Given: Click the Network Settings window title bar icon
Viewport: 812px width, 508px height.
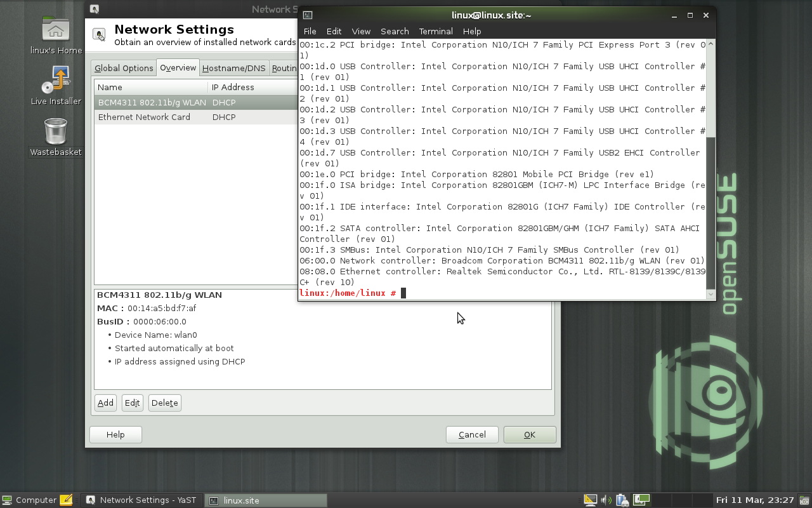Looking at the screenshot, I should (95, 9).
